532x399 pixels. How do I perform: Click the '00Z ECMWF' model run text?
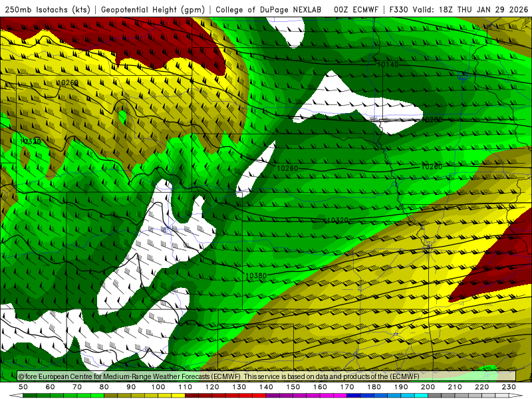(356, 9)
